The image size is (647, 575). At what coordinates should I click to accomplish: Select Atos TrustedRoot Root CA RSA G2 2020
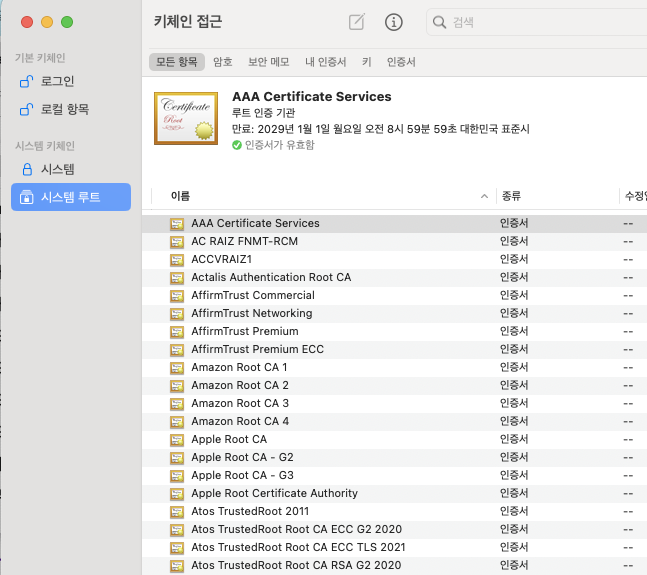click(296, 566)
